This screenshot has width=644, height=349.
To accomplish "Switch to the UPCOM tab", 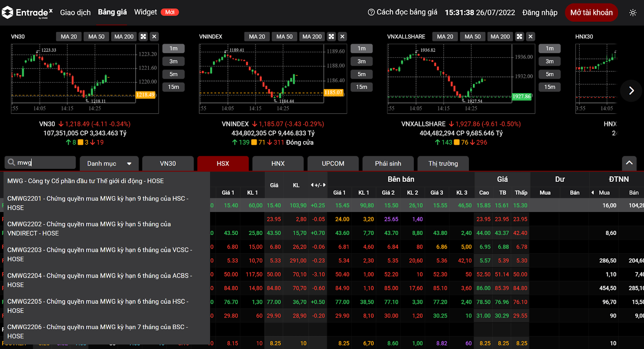I will click(x=333, y=164).
